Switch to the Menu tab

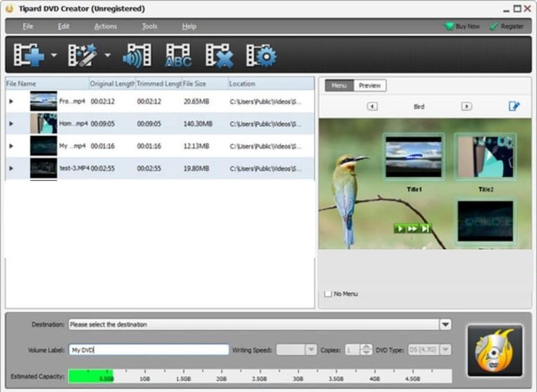[x=339, y=85]
